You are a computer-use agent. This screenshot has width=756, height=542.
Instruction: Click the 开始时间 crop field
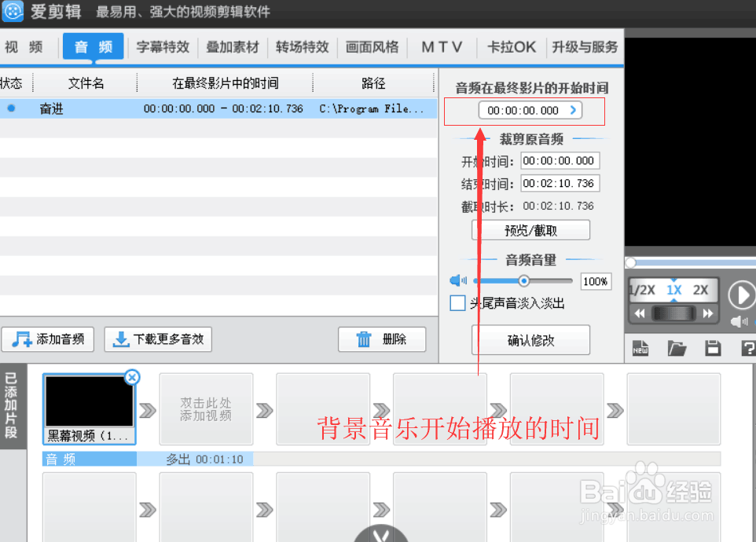tap(560, 161)
